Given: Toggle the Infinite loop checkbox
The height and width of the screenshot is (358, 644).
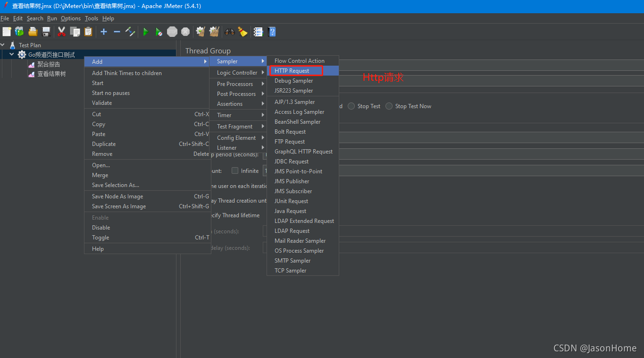Looking at the screenshot, I should [x=235, y=171].
